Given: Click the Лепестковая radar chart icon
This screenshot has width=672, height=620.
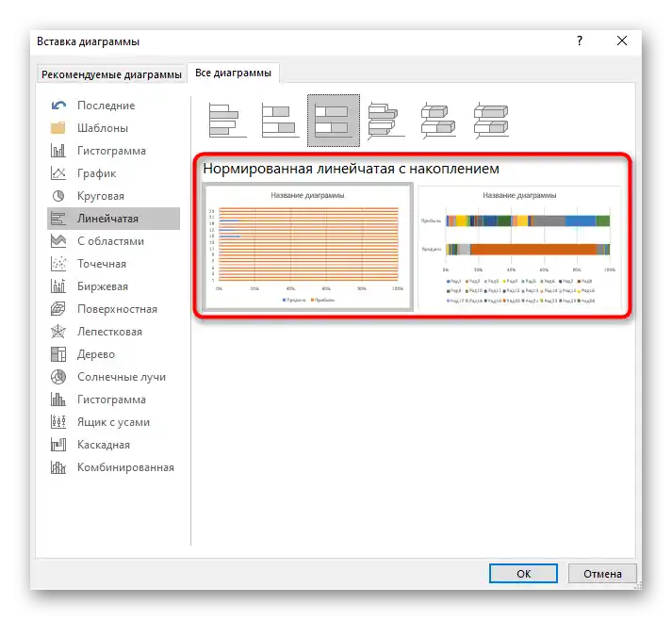Looking at the screenshot, I should pyautogui.click(x=58, y=332).
